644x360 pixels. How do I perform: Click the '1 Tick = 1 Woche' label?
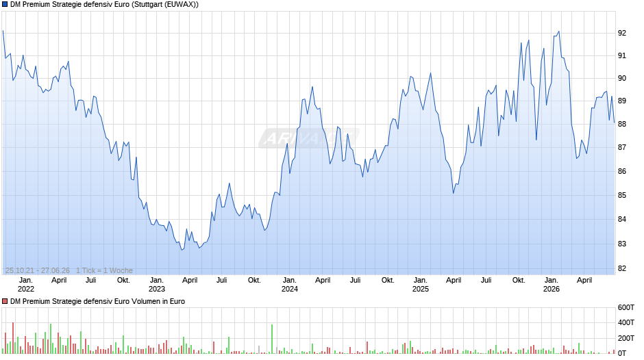(104, 270)
